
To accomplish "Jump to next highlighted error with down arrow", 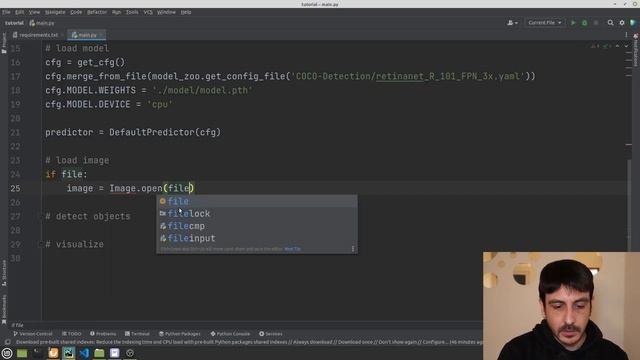I will pos(626,46).
